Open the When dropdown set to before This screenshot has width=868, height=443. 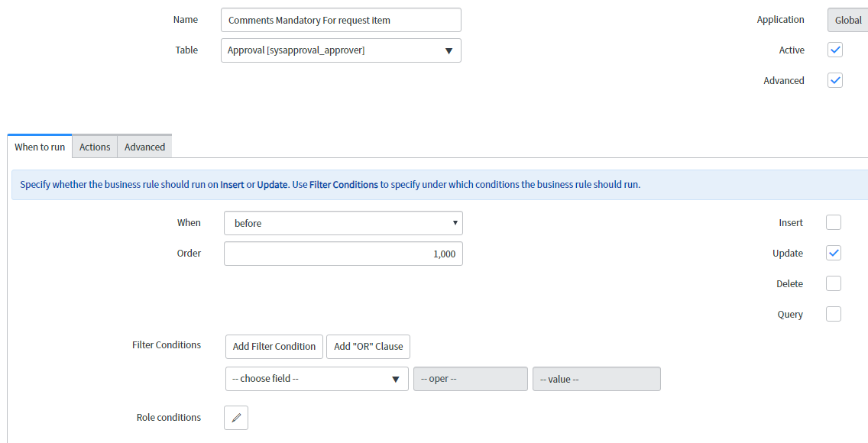[x=343, y=223]
